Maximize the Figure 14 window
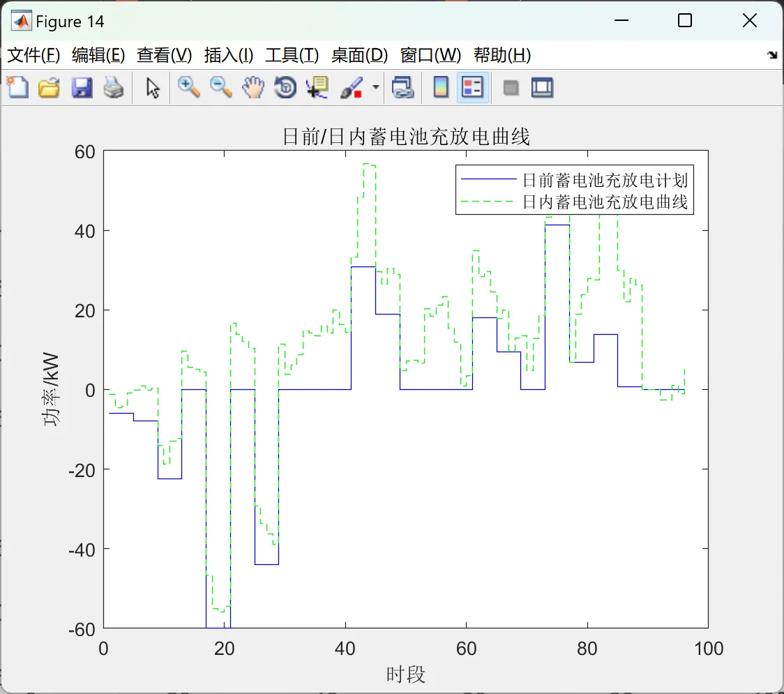784x694 pixels. (x=684, y=20)
